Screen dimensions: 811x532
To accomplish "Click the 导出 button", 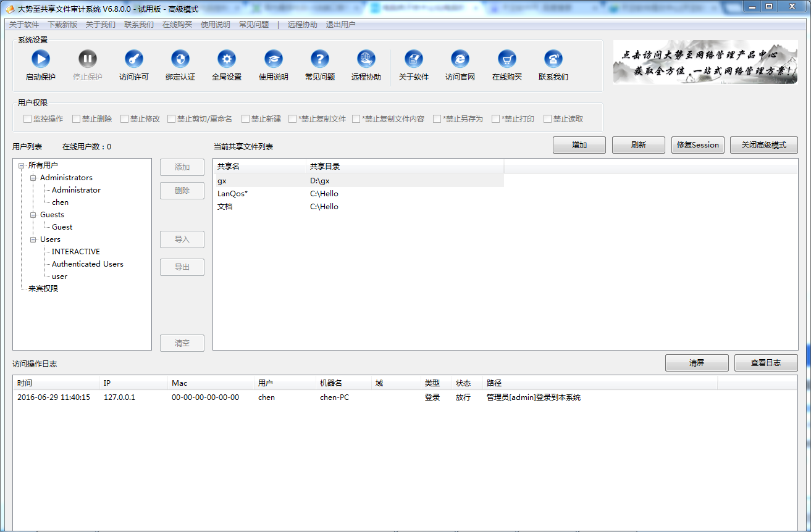I will 182,267.
